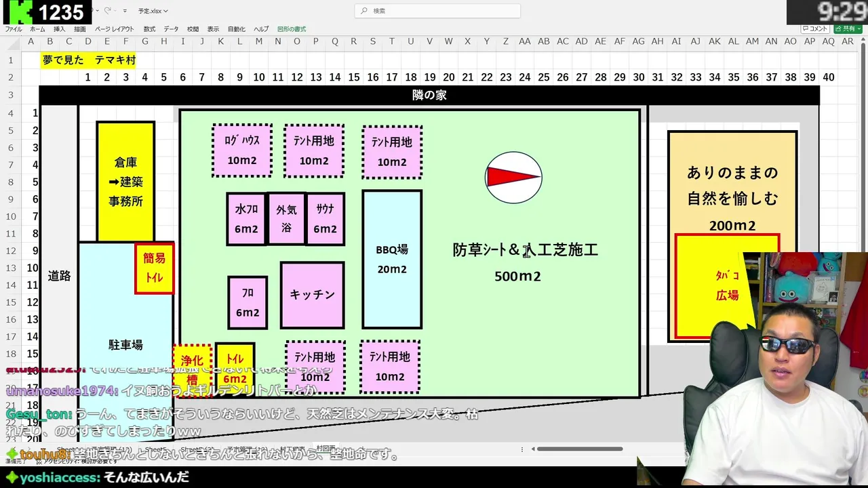Screen dimensions: 868x488
Task: Open the ページ レイアウト ribbon tab
Action: coord(115,29)
